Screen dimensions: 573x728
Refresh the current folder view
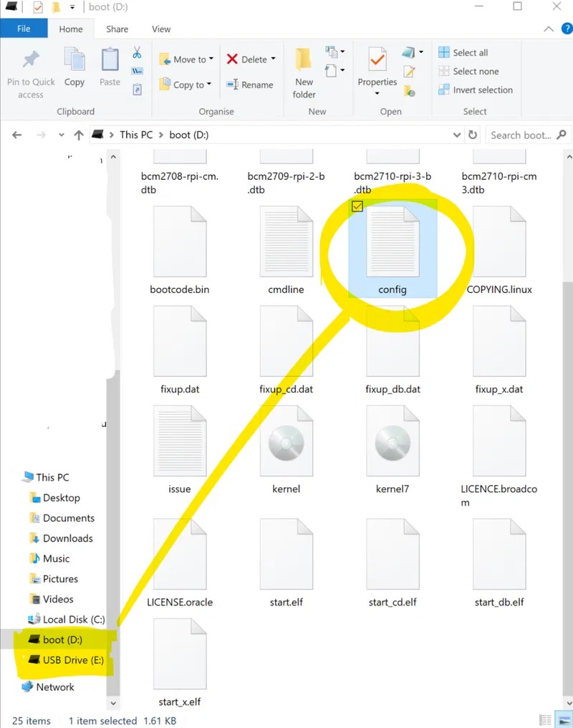473,135
